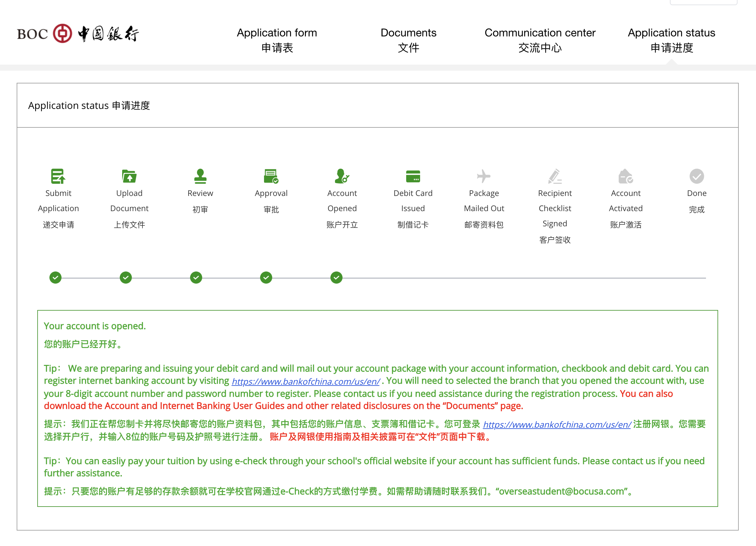756x546 pixels.
Task: Click the 'Account Activated' step label
Action: (626, 201)
